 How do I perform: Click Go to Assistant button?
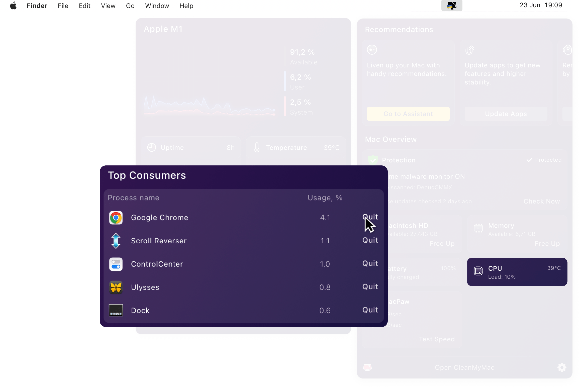(x=408, y=114)
